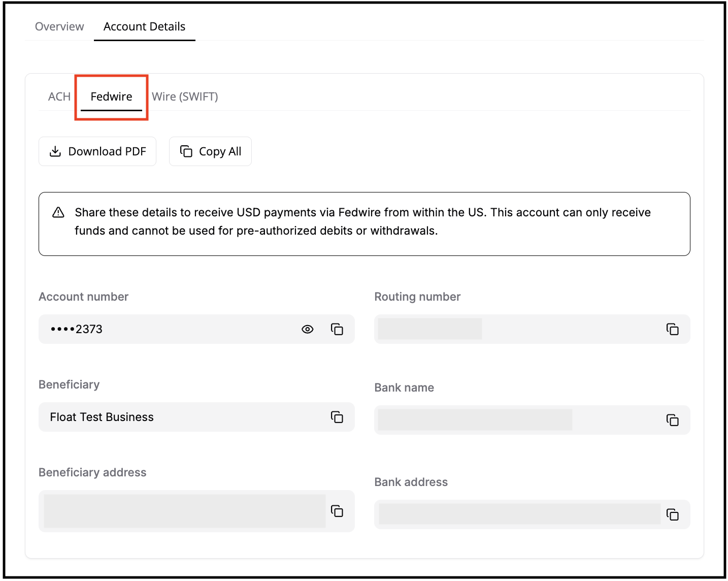The width and height of the screenshot is (728, 581).
Task: Click the Download PDF button
Action: tap(97, 151)
